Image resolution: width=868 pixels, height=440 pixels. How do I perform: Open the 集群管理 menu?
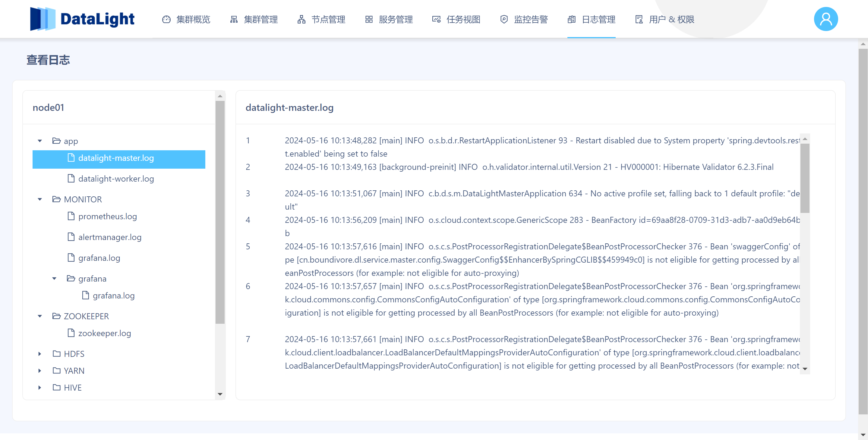(254, 20)
